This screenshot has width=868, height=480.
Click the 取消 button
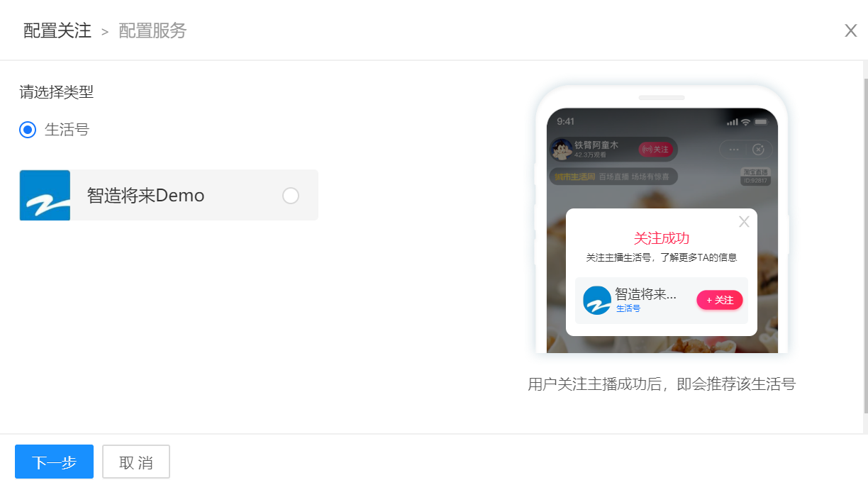tap(136, 462)
